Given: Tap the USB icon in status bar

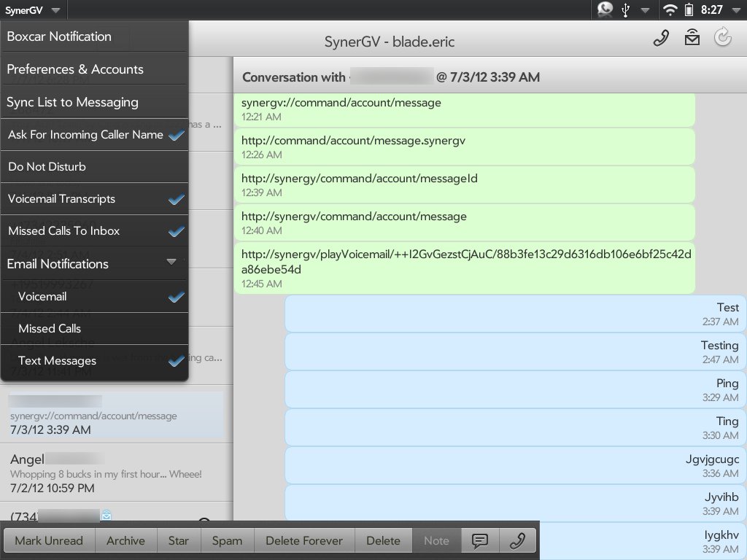Looking at the screenshot, I should pyautogui.click(x=626, y=9).
